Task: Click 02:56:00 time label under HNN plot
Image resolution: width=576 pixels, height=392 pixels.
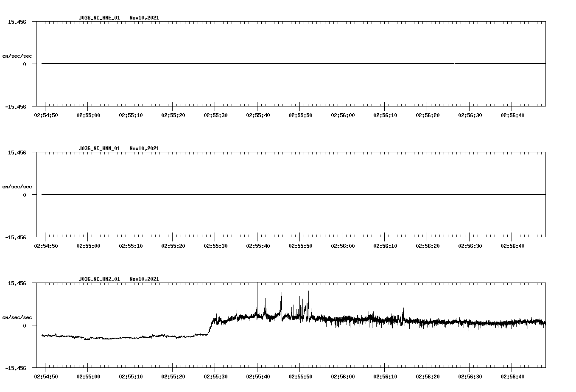Action: click(343, 246)
